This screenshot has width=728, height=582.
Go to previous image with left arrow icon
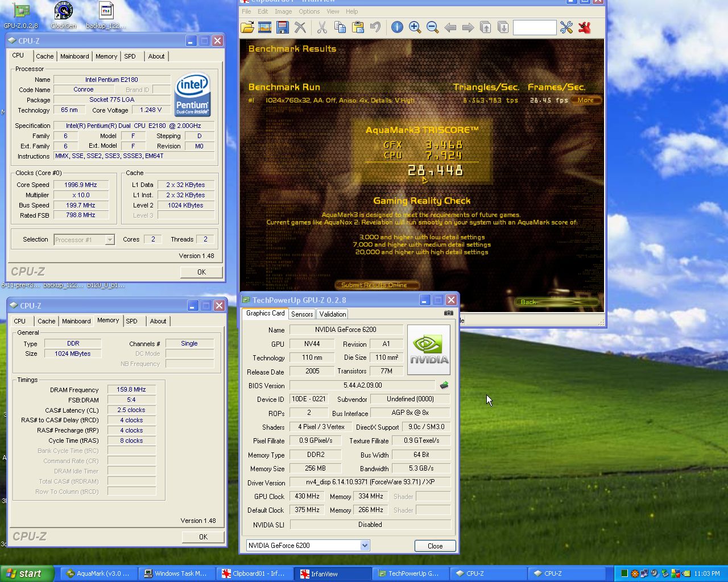pos(450,27)
